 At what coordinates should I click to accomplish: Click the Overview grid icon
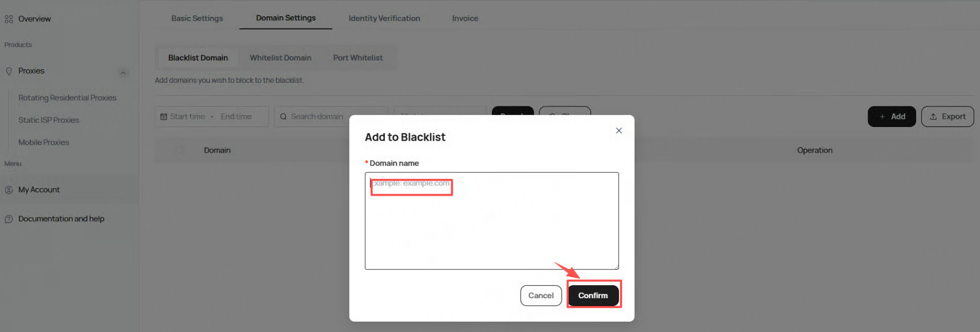[x=9, y=19]
